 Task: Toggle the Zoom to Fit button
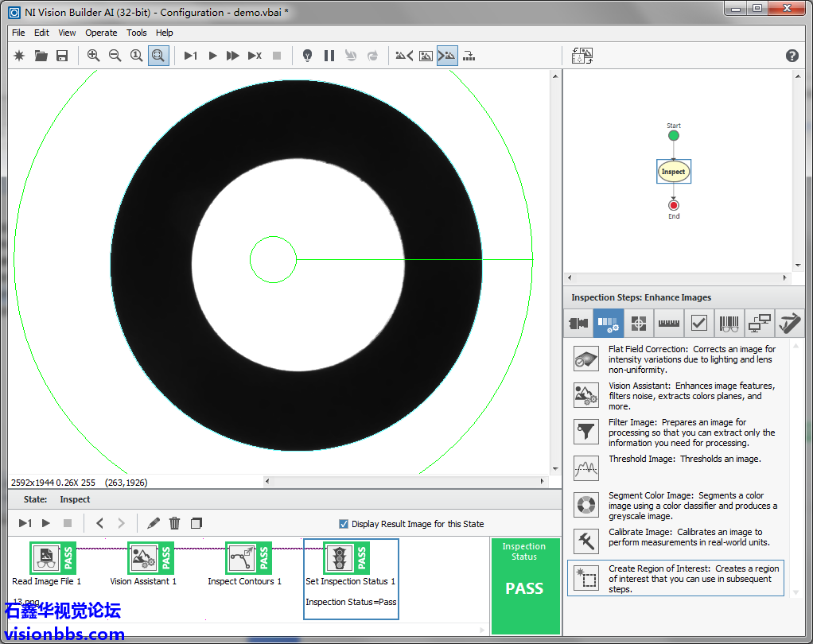tap(158, 56)
